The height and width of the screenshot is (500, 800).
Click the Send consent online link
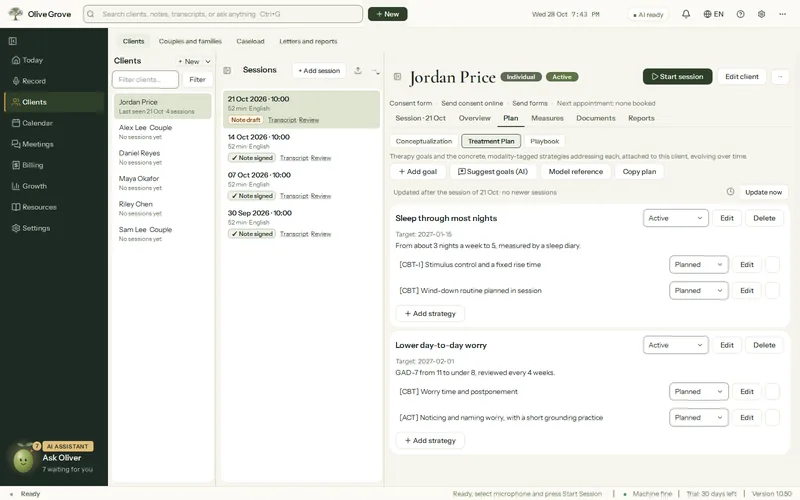coord(472,103)
